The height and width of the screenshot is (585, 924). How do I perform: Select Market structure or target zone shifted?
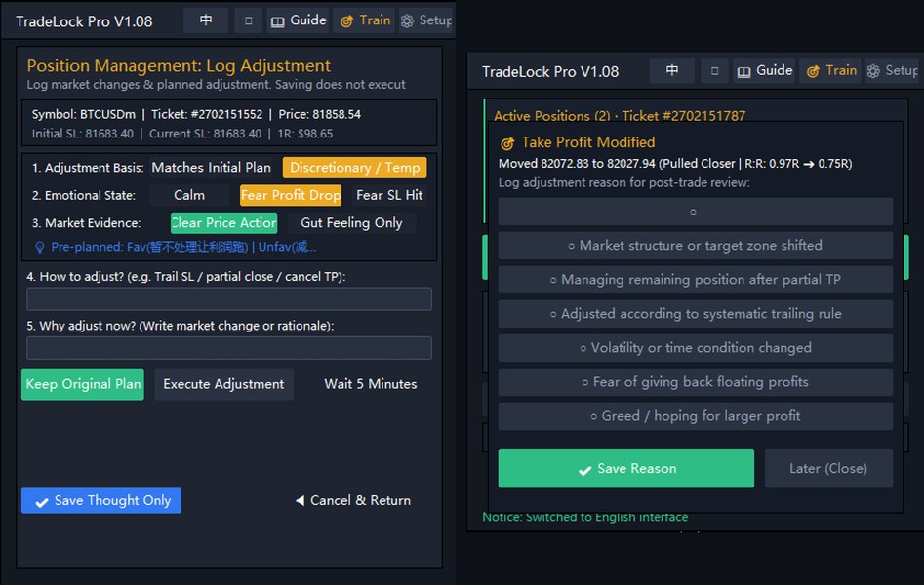(x=696, y=246)
